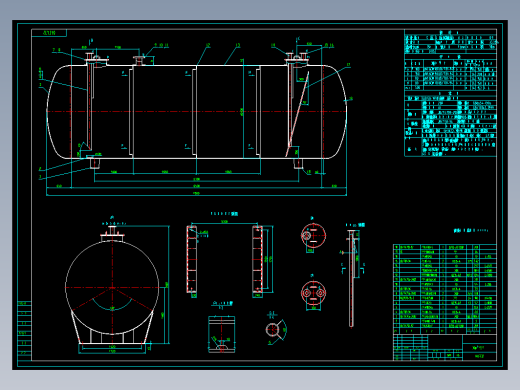Screen dimensions: 520x390
Task: Select the lower circular flange detail view
Action: point(313,293)
